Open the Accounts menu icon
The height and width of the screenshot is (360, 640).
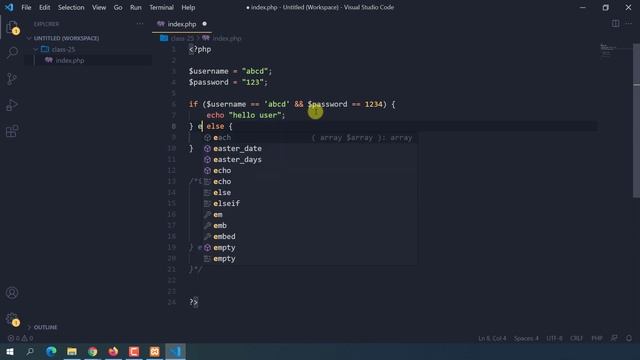12,293
